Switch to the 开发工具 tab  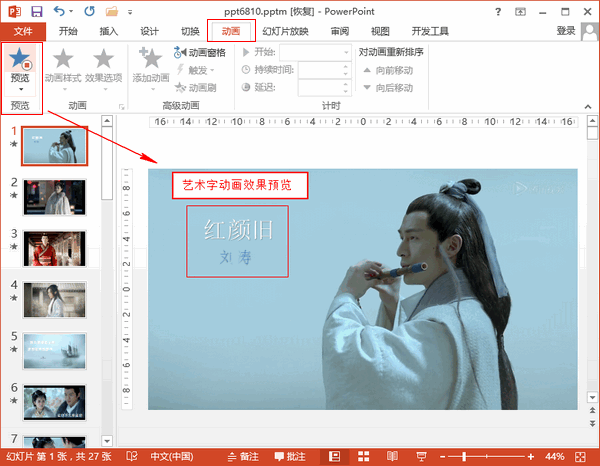(430, 31)
